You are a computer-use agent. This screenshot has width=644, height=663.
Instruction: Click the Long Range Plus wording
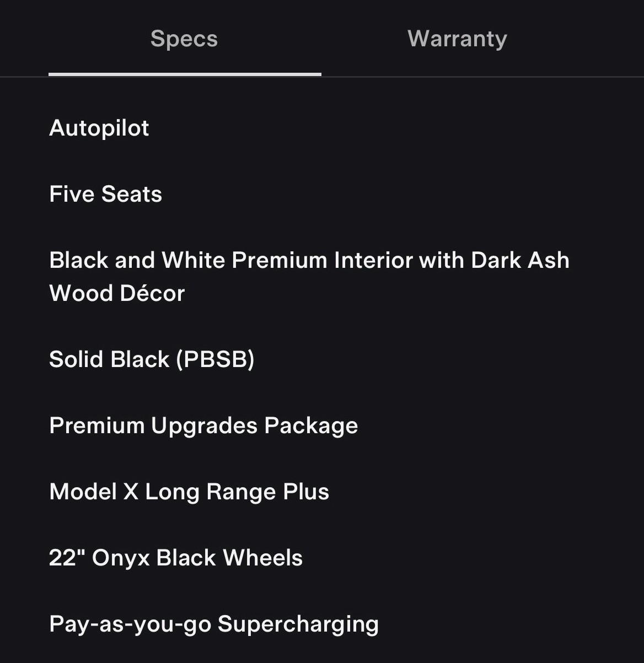[237, 492]
